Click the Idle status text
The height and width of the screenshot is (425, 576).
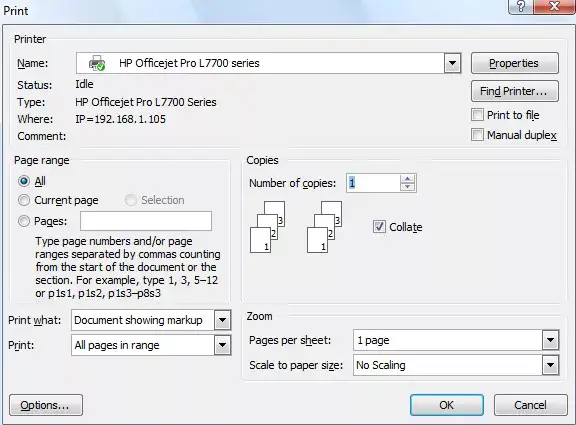point(84,84)
